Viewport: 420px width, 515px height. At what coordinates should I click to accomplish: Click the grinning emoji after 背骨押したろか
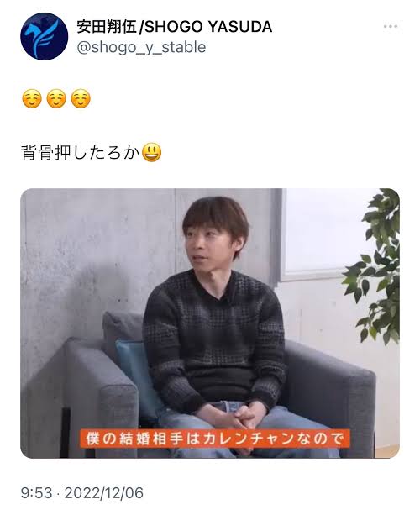tap(151, 152)
